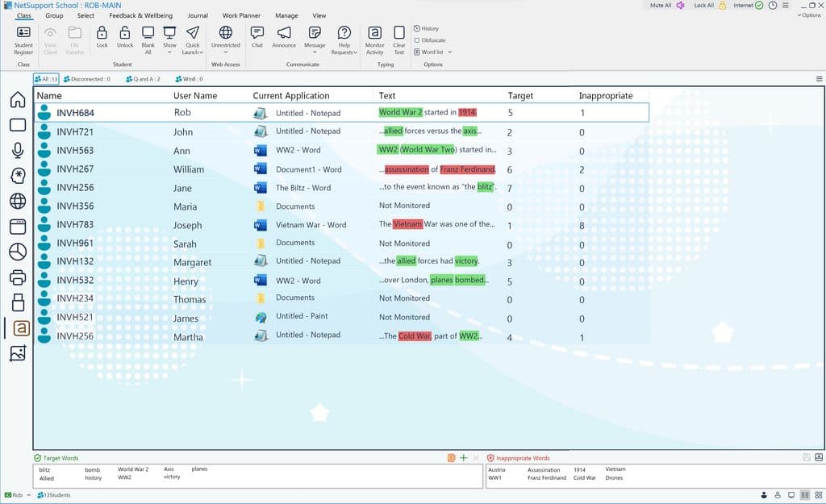826x504 pixels.
Task: Select student row INVH684 Rob
Action: coord(342,113)
